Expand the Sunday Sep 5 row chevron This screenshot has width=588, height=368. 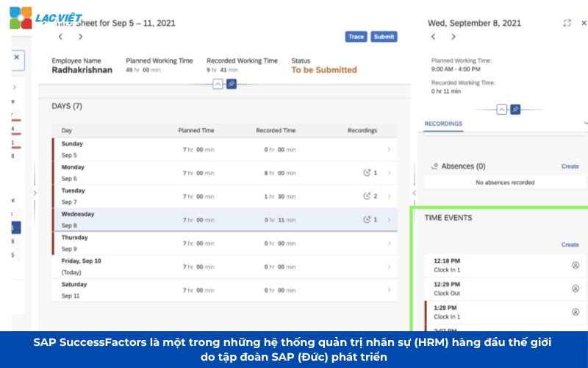(389, 149)
